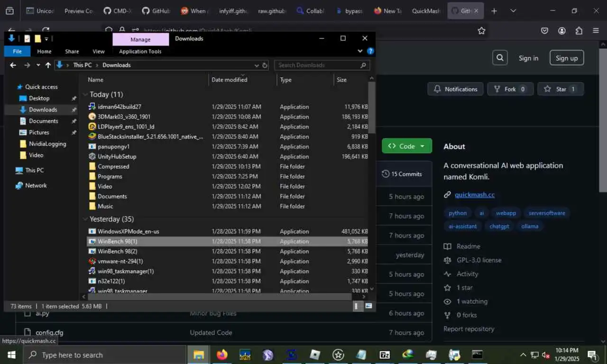Open Firefox from the taskbar
This screenshot has width=607, height=364.
click(x=222, y=355)
